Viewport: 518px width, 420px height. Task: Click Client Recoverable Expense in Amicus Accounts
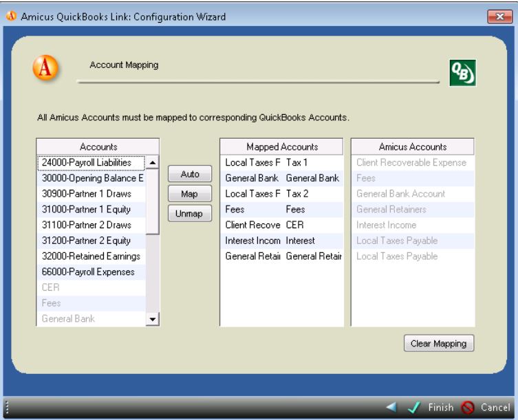[x=413, y=162]
